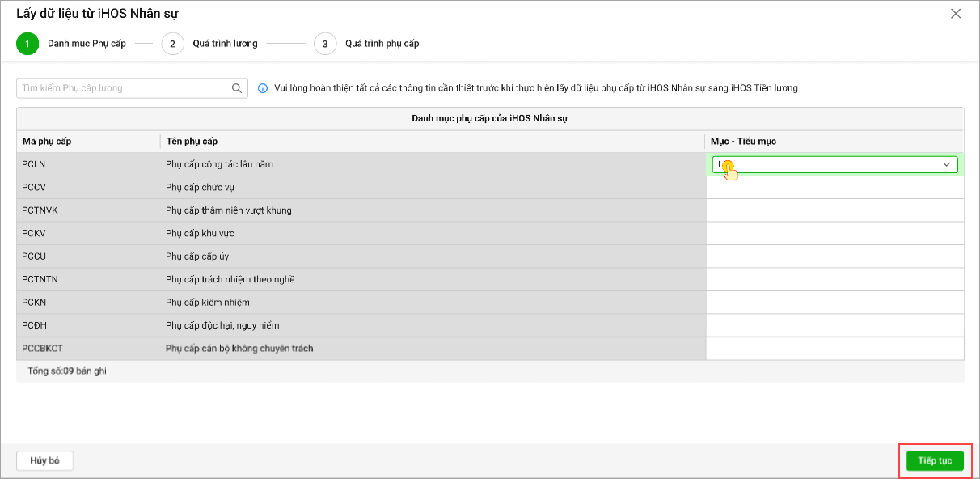Click the Mục - Tiểu mục column header
This screenshot has width=980, height=479.
[834, 142]
